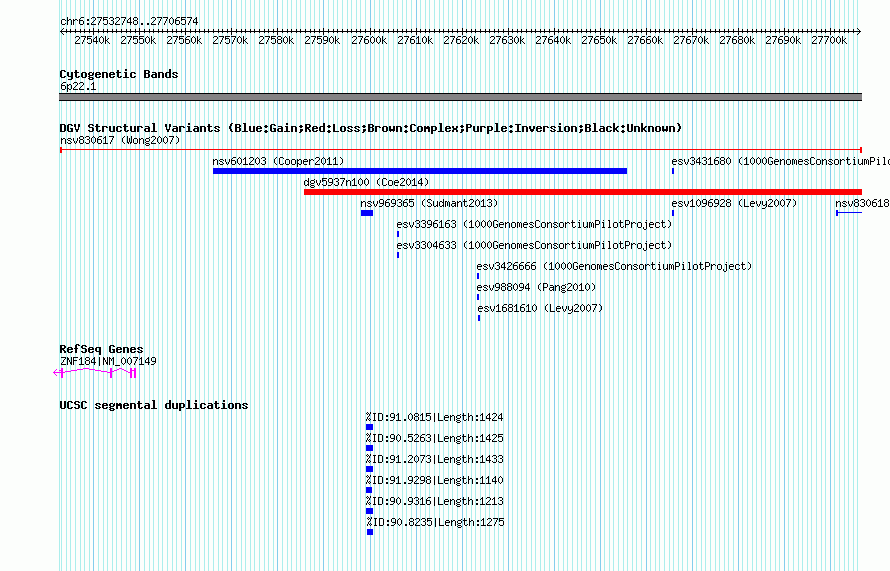Select the gray 6p22.1 cytogenetic band bar

pos(460,97)
